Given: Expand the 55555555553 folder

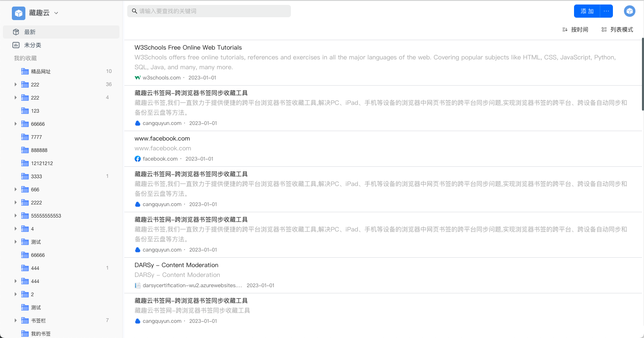Looking at the screenshot, I should pos(16,216).
